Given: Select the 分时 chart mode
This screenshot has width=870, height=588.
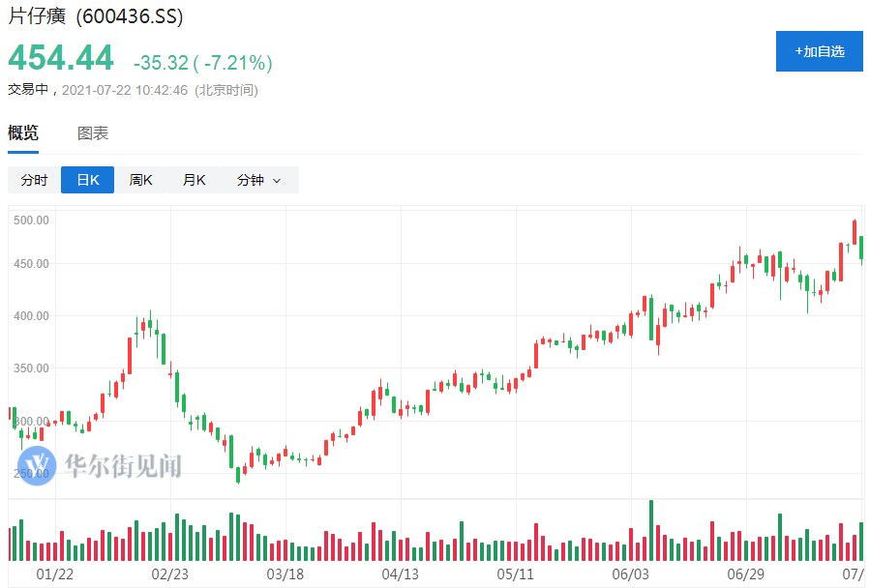Looking at the screenshot, I should (x=34, y=180).
